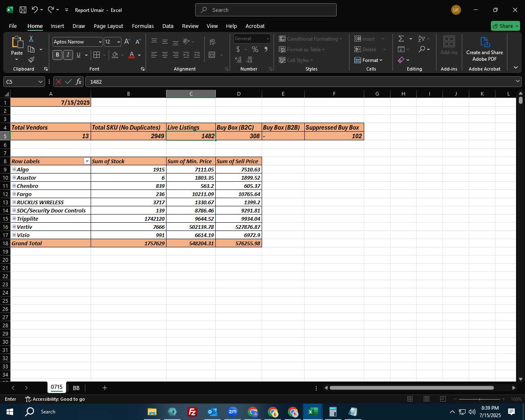Screen dimensions: 525x420
Task: Open the Page Layout ribbon tab
Action: (108, 26)
